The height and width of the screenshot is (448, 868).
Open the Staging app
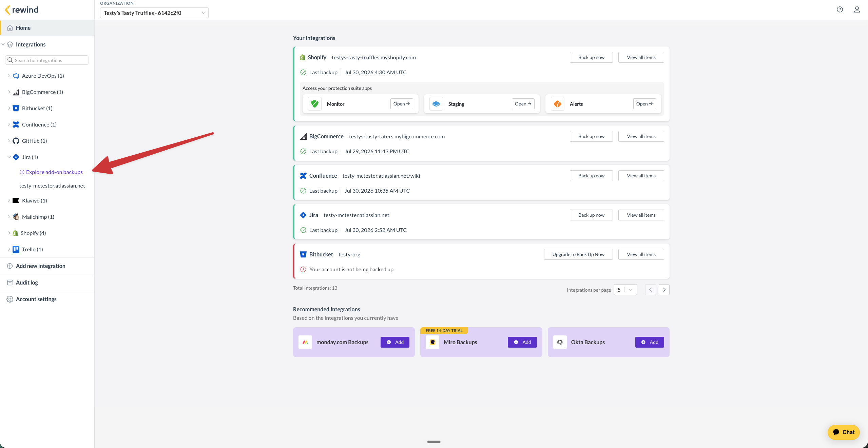[x=523, y=104]
